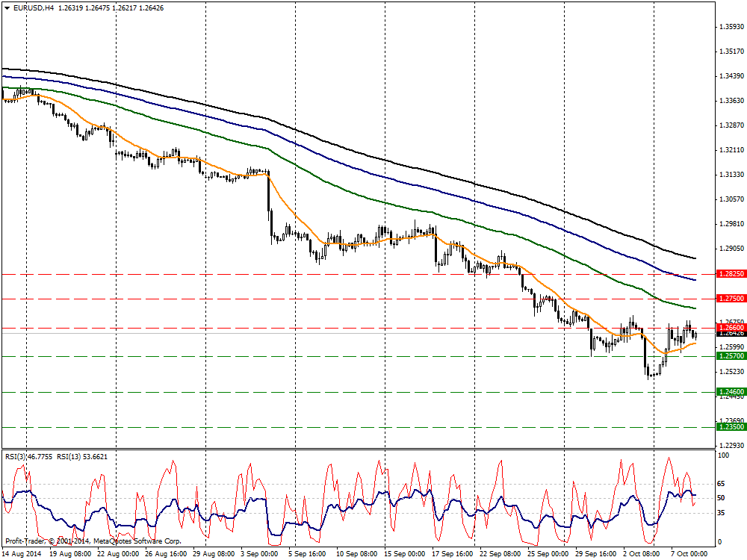
Task: Click the 22 Sep 08:00 time label
Action: [x=500, y=554]
